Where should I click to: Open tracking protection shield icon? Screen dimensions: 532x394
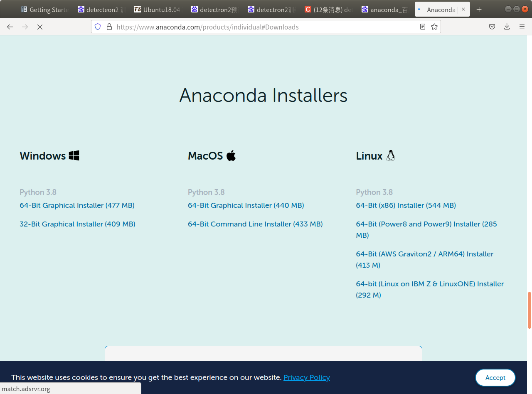(98, 27)
